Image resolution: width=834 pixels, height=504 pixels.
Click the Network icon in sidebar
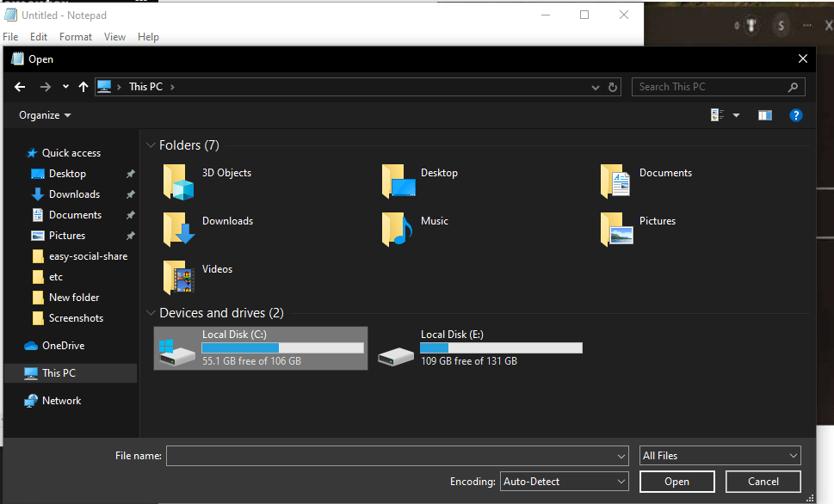[31, 401]
